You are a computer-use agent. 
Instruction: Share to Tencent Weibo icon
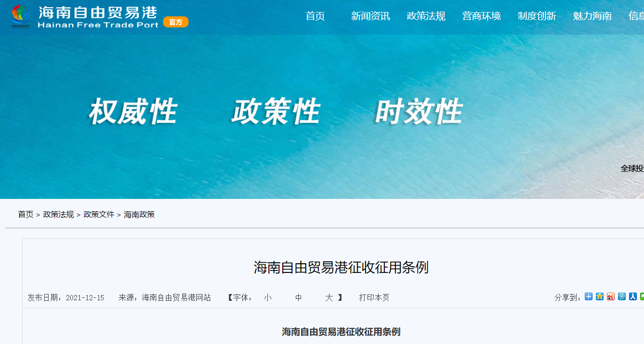[x=622, y=296]
